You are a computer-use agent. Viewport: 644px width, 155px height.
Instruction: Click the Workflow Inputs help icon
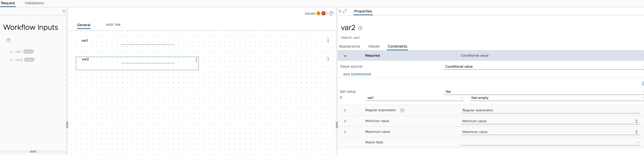8,40
